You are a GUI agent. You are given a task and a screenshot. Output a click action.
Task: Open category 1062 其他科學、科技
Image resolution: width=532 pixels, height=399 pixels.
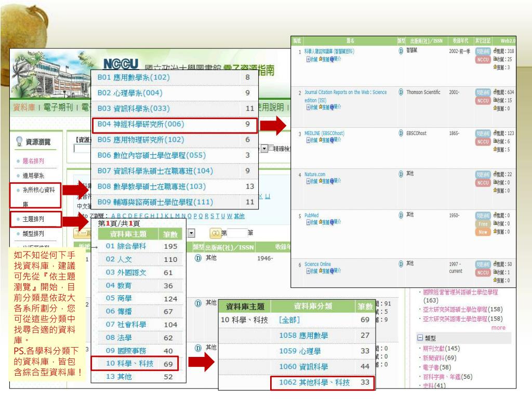pos(314,383)
